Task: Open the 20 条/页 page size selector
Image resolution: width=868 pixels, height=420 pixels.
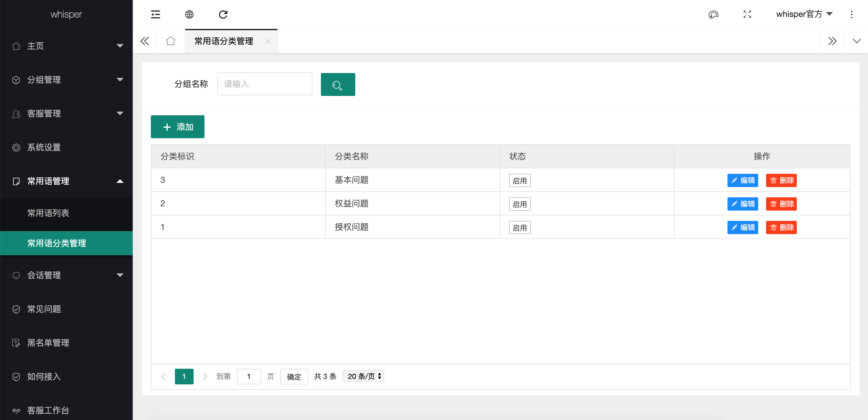Action: pos(363,376)
